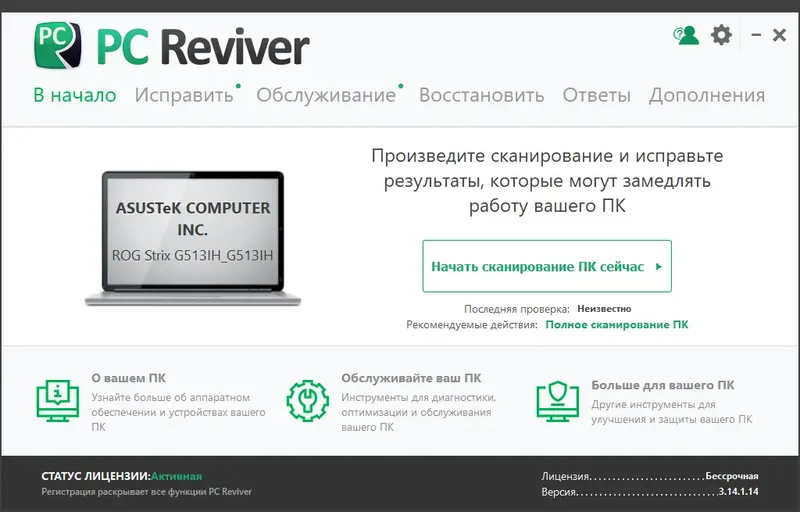Viewport: 800px width, 512px height.
Task: Click Начать сканирование ПК сейчас button
Action: 547,266
